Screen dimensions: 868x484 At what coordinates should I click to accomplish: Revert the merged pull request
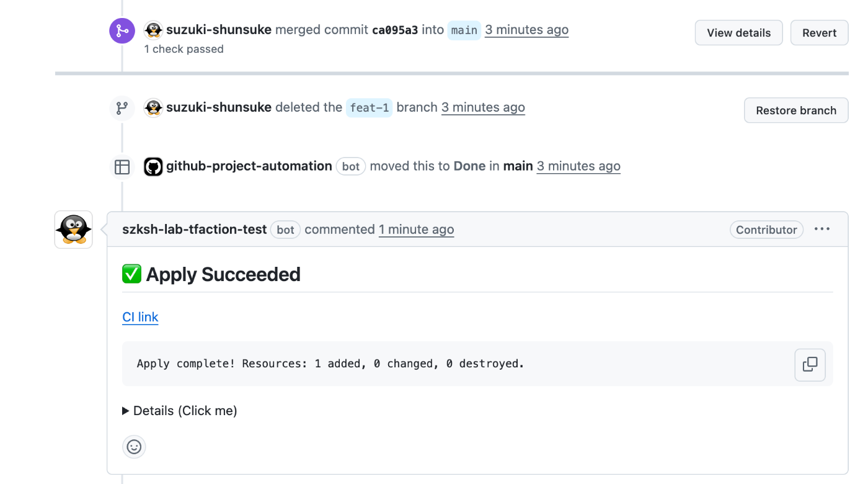pos(819,33)
